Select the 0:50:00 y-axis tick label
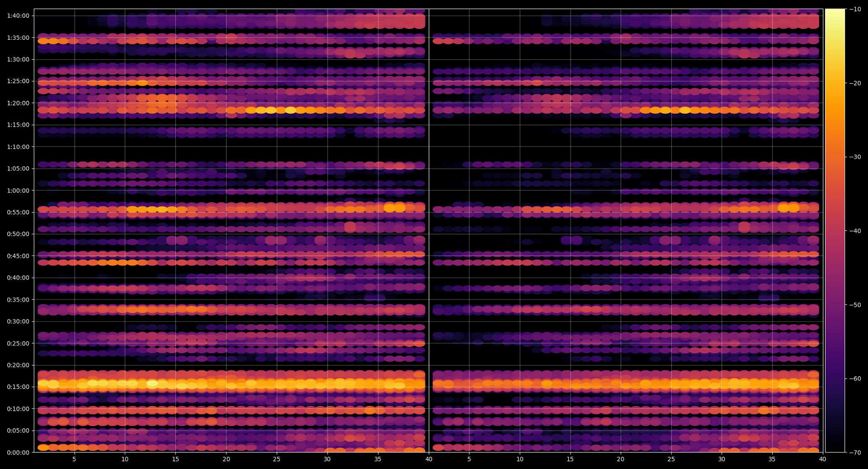 pos(18,234)
